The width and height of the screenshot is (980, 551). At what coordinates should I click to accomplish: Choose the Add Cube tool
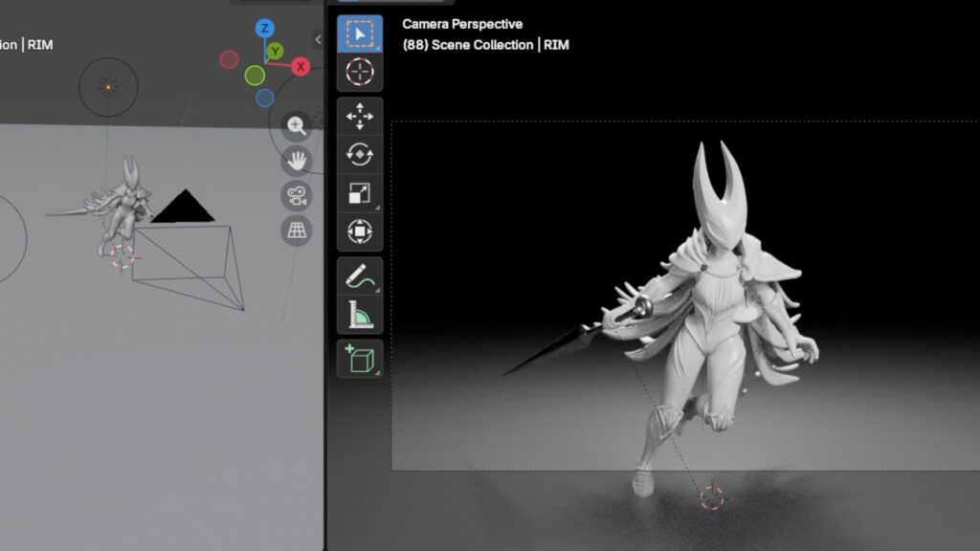pyautogui.click(x=360, y=359)
